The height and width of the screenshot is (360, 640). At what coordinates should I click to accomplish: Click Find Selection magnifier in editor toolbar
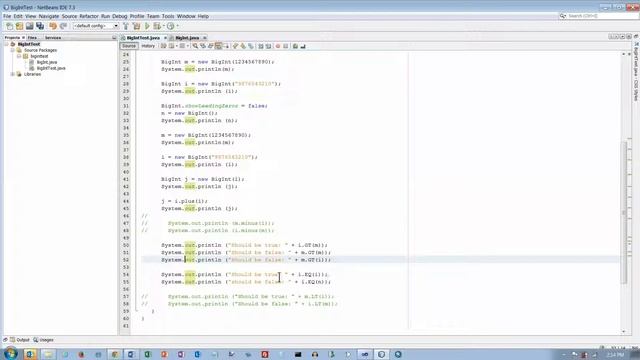pos(195,46)
